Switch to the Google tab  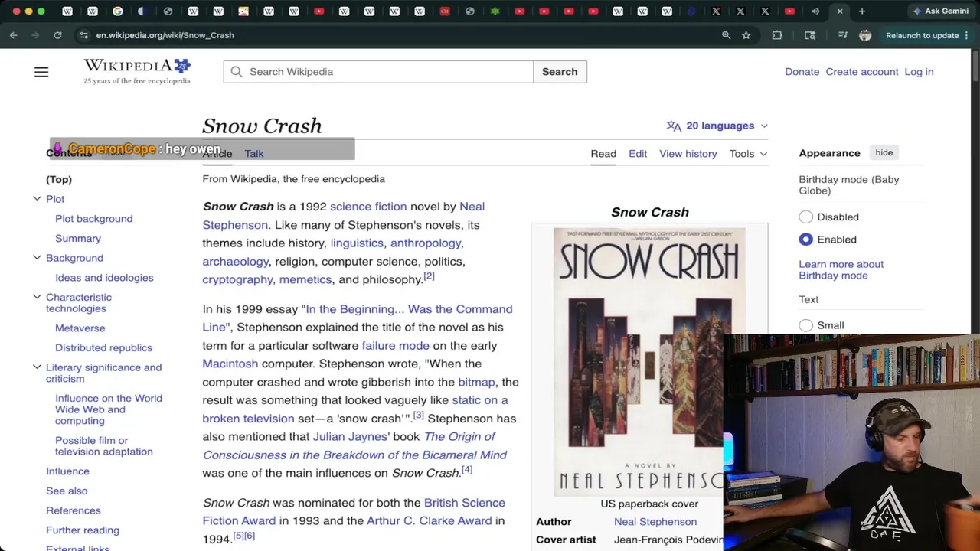118,11
